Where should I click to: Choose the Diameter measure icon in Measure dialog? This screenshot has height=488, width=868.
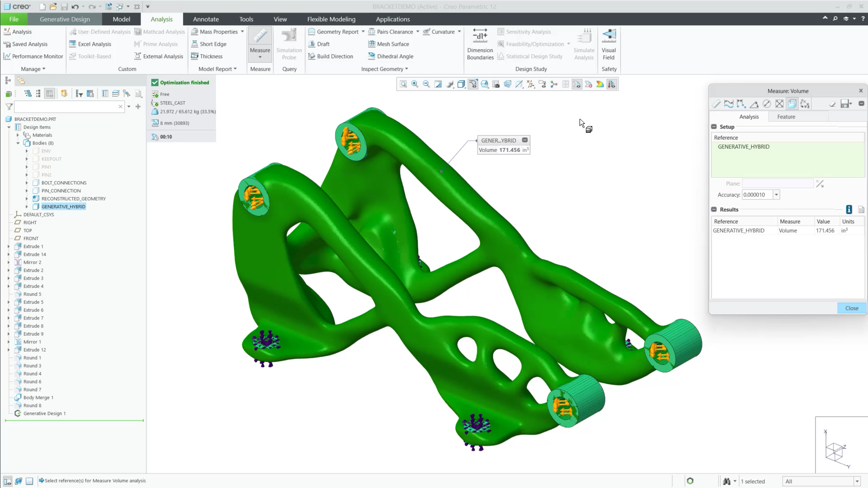(x=767, y=104)
